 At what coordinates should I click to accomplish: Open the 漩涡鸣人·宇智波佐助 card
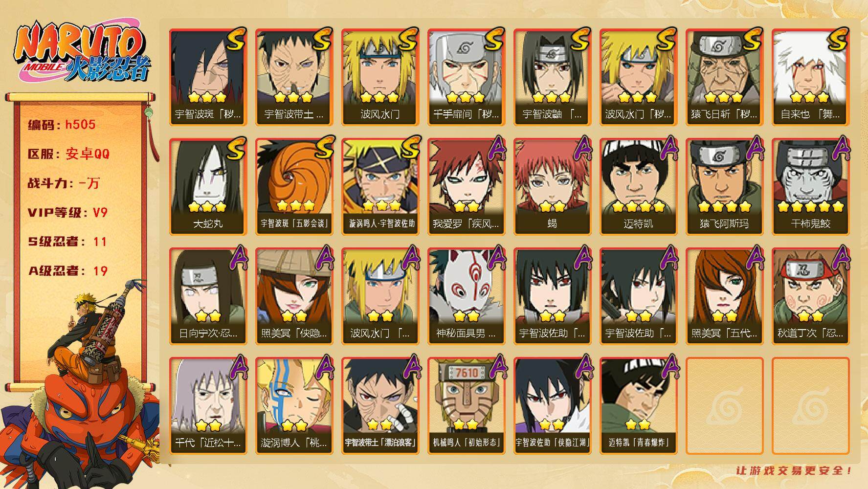(380, 186)
